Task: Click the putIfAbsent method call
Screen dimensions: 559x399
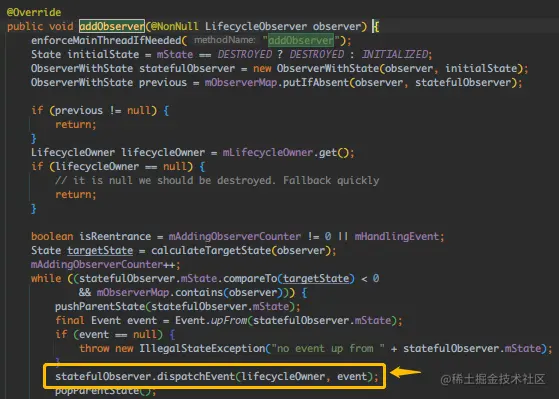Action: coord(316,82)
